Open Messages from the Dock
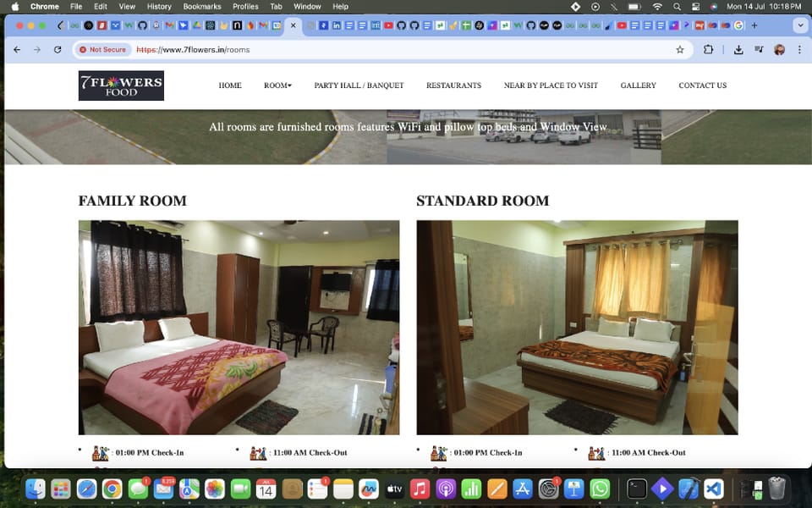 (138, 489)
